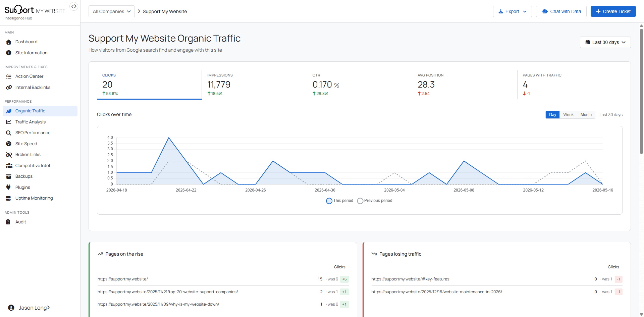Click the Dashboard home icon

(9, 42)
